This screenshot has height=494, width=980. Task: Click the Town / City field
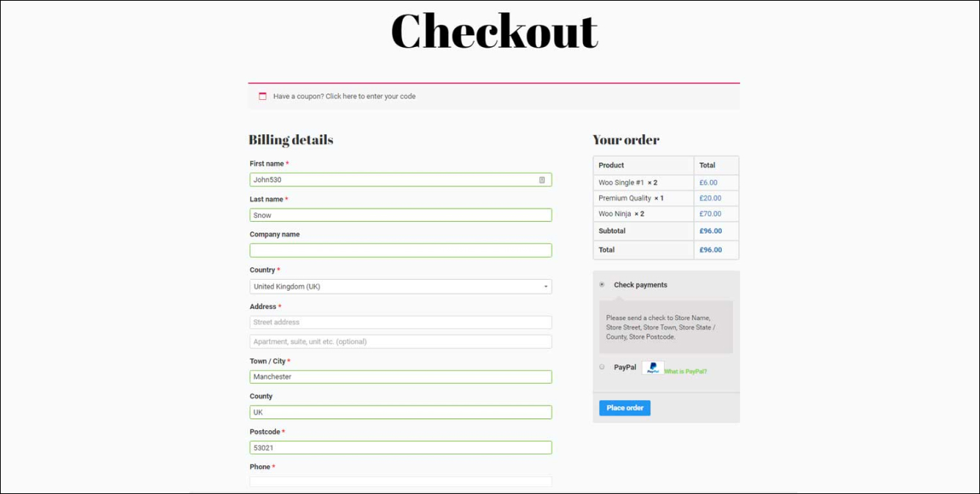coord(401,377)
